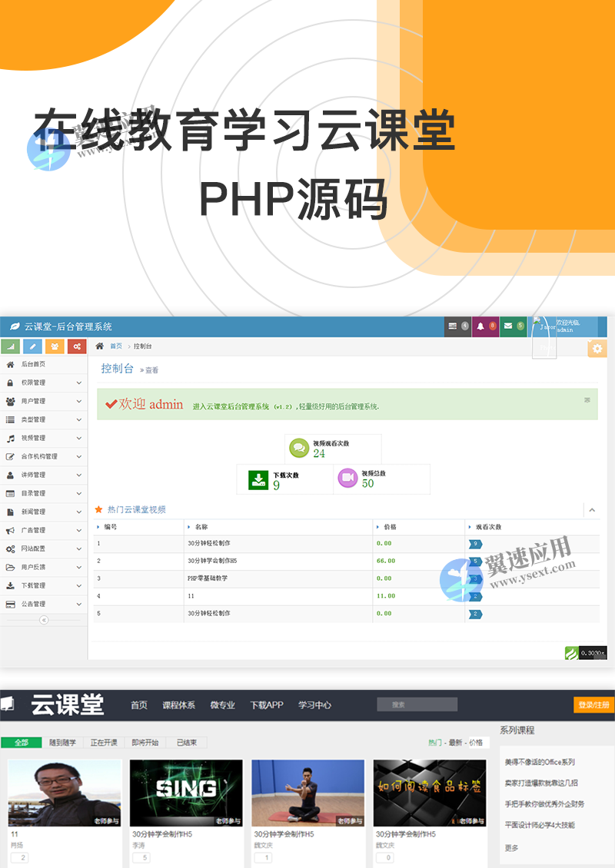
Task: Click the search input box in the top navigation
Action: [x=417, y=704]
